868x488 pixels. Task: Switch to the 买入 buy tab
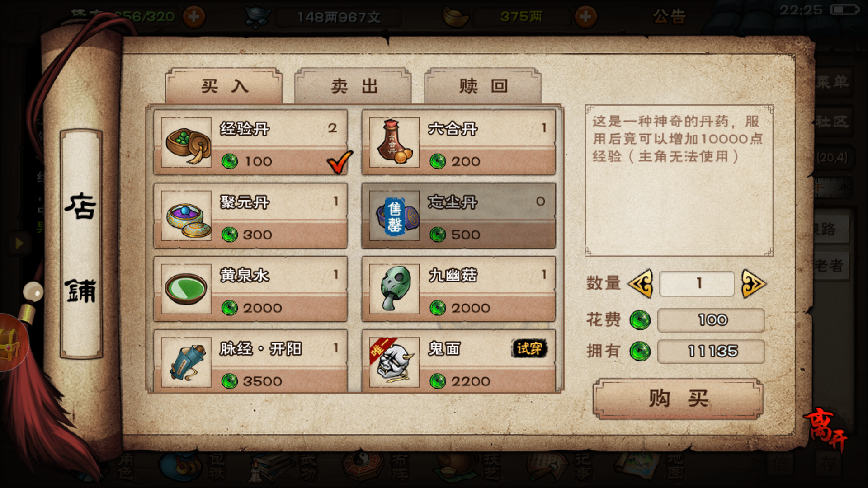(x=224, y=86)
